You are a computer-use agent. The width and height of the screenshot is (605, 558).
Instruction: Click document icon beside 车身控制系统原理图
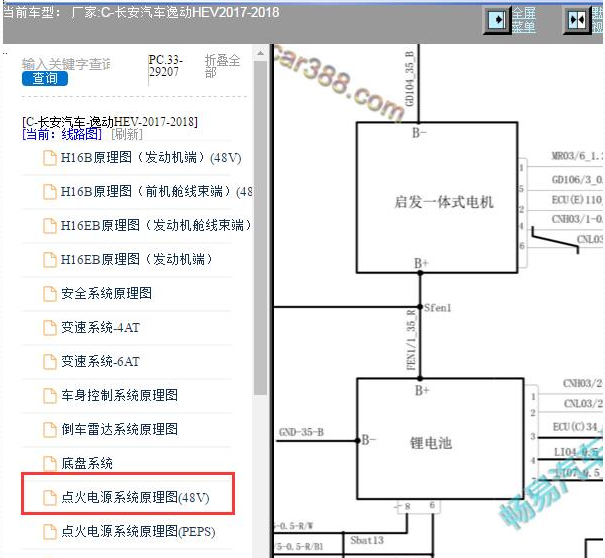(50, 396)
